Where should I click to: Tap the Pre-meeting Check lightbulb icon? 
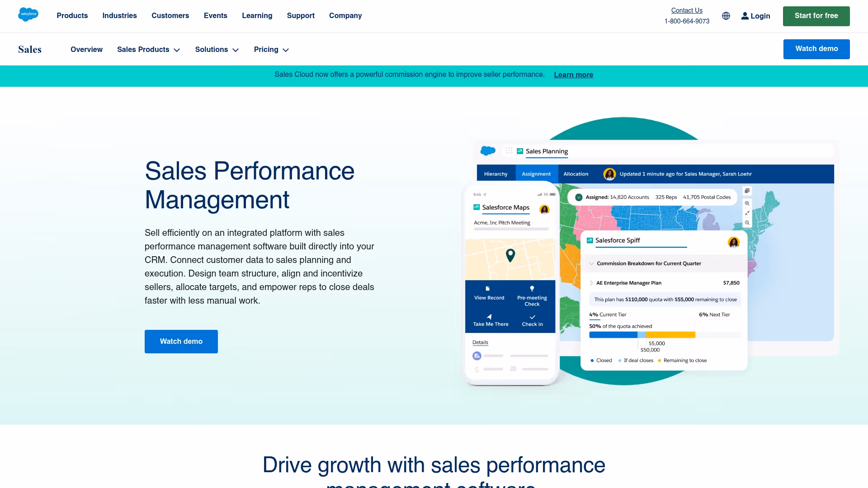pos(532,288)
